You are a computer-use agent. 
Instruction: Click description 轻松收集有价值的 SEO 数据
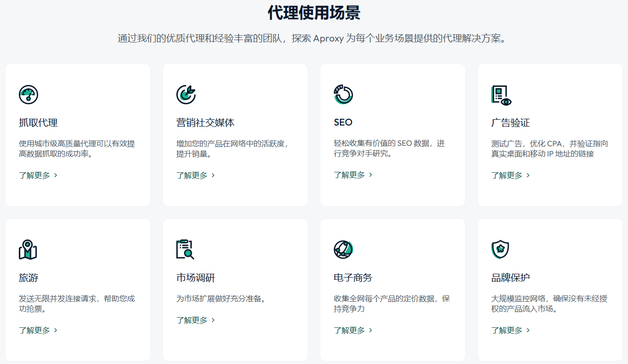click(389, 149)
